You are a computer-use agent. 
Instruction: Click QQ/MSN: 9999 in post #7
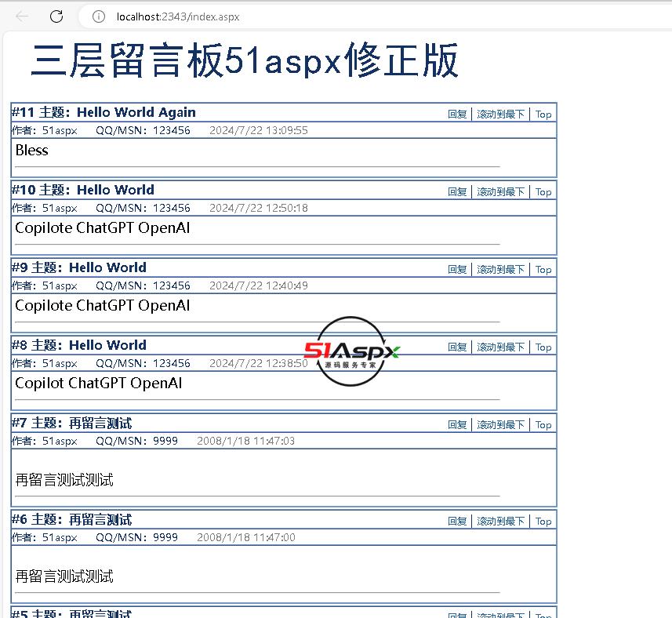pos(136,441)
